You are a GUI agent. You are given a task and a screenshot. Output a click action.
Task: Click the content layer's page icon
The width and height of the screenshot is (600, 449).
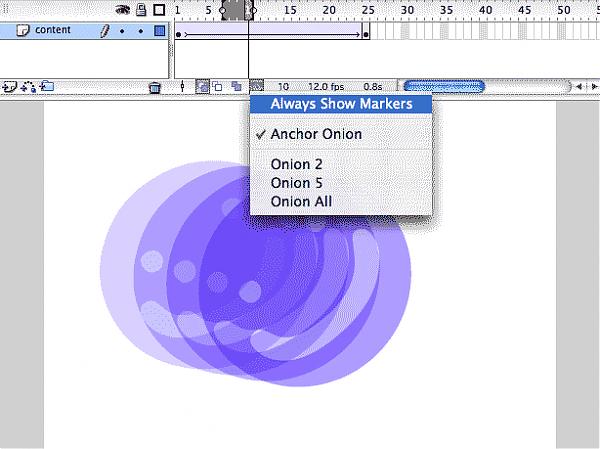pos(23,30)
